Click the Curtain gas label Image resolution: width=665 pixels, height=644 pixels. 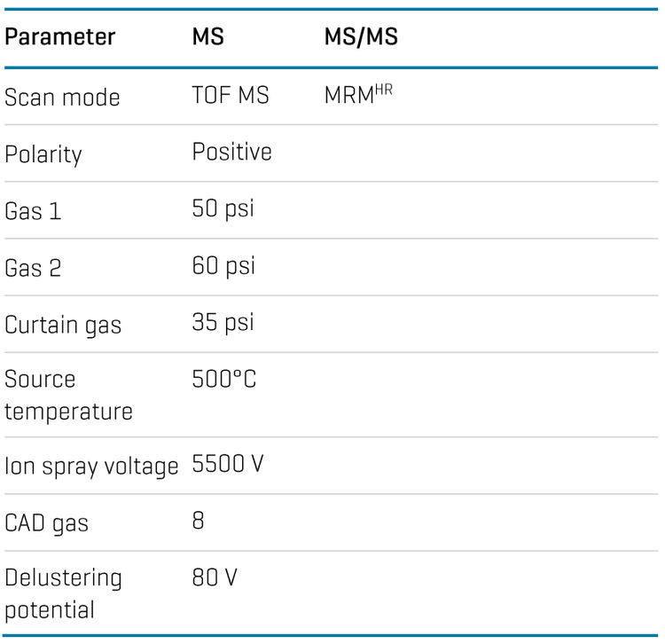[x=63, y=326]
